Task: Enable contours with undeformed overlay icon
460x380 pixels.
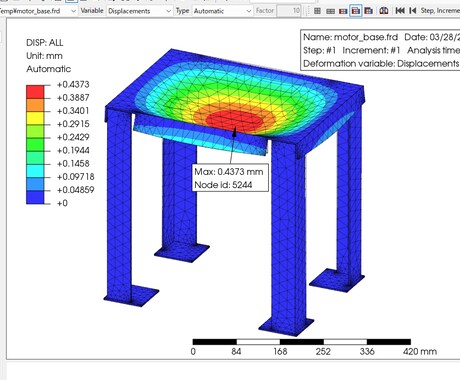Action: coord(368,11)
